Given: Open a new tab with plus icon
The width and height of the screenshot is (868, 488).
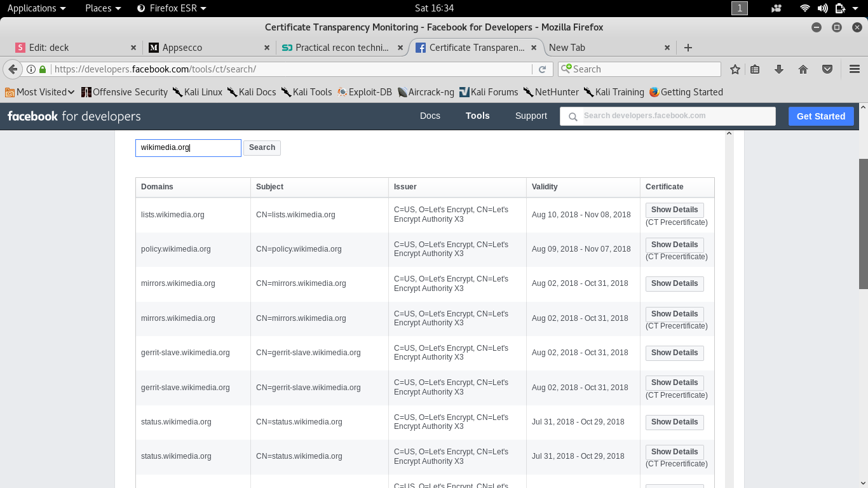Looking at the screenshot, I should point(688,48).
